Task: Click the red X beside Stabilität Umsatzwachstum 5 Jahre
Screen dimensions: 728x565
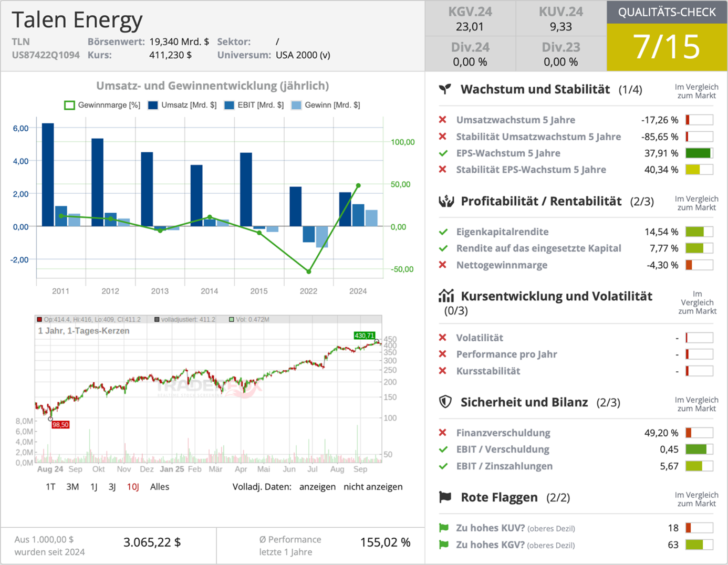Action: (x=443, y=137)
